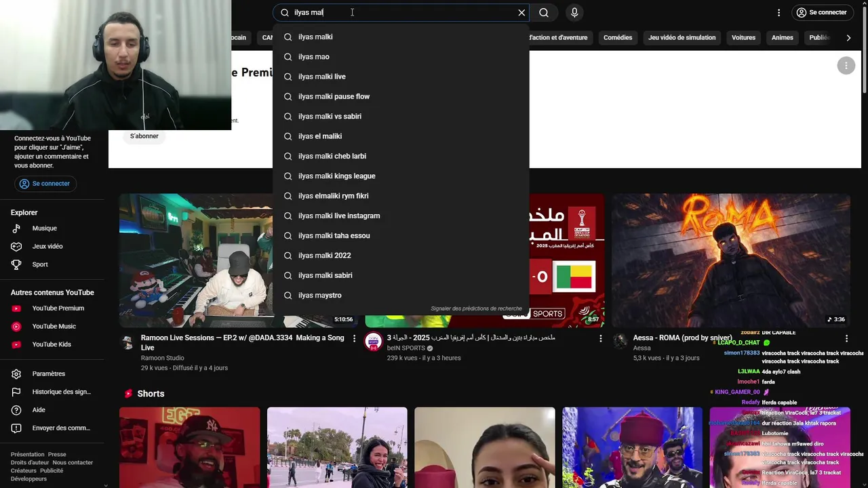Viewport: 868px width, 488px height.
Task: Click the 'beIN SPORTS' channel name
Action: 406,348
